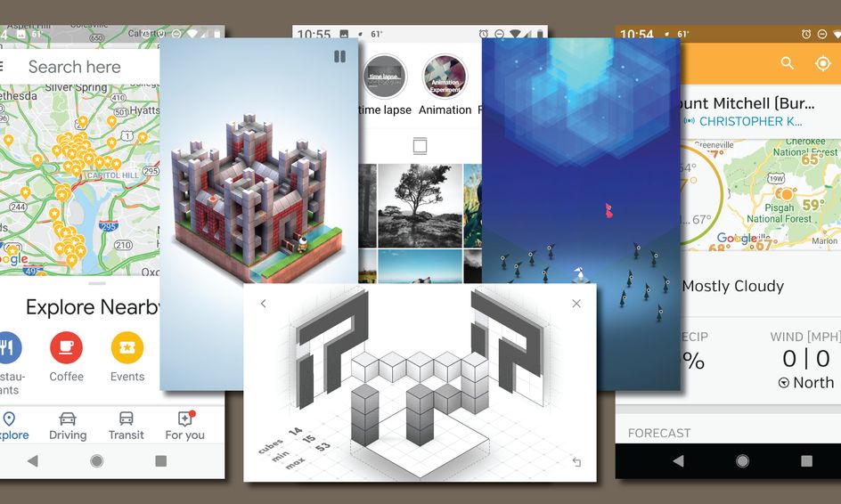Viewport: 841px width, 504px height.
Task: Tap the orange station marker on weather map
Action: tap(786, 193)
